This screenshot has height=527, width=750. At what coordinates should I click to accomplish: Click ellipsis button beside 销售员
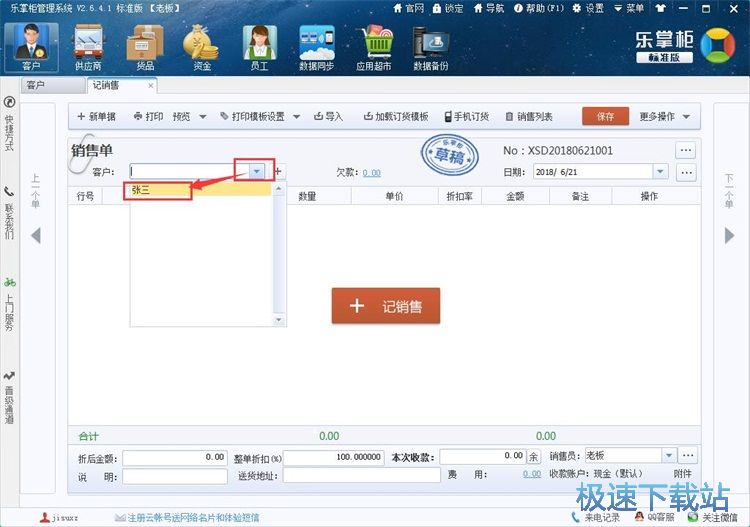tap(688, 456)
